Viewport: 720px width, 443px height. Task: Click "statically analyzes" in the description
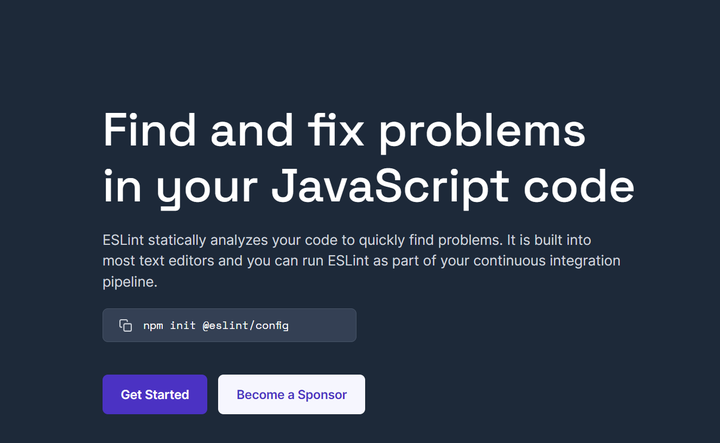(x=208, y=240)
